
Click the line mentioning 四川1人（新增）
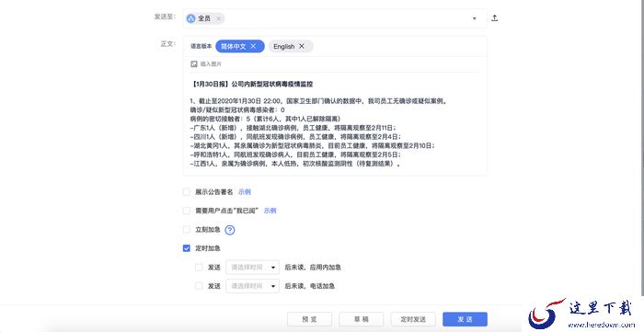click(295, 137)
